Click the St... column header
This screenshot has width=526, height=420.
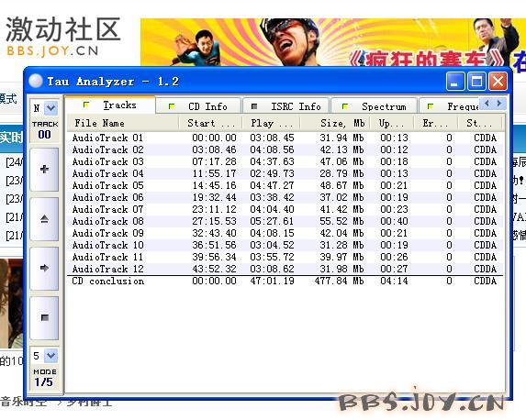click(x=480, y=123)
